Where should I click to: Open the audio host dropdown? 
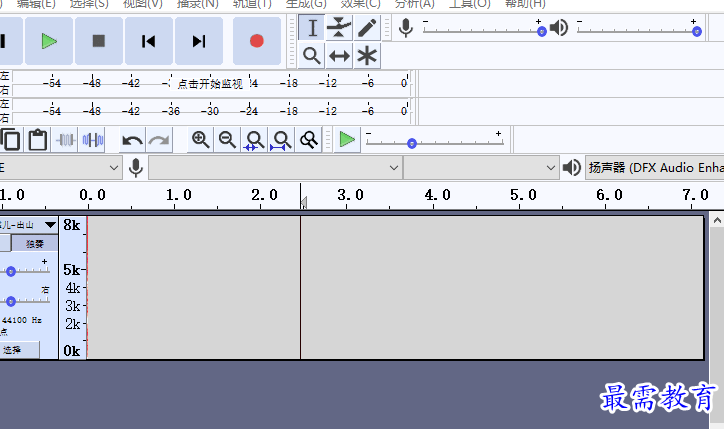pyautogui.click(x=60, y=168)
